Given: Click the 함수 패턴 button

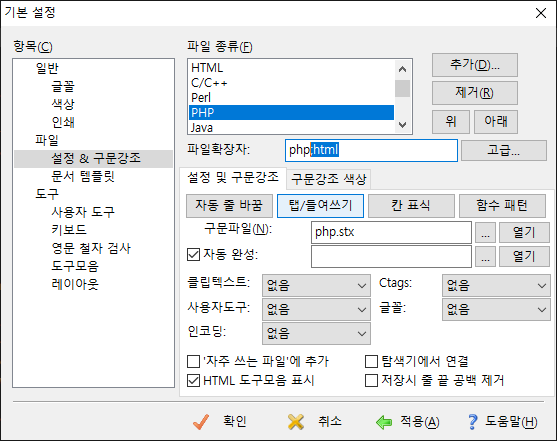Looking at the screenshot, I should click(502, 206).
